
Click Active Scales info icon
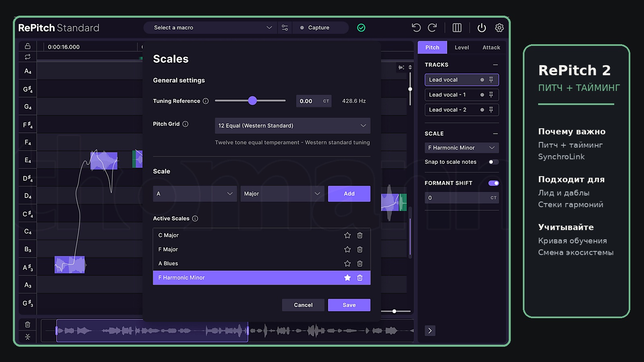[195, 218]
